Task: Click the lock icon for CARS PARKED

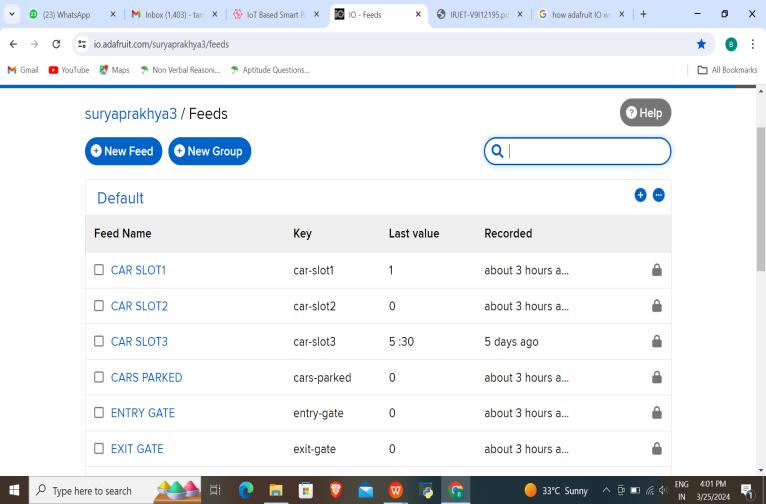Action: [x=657, y=377]
